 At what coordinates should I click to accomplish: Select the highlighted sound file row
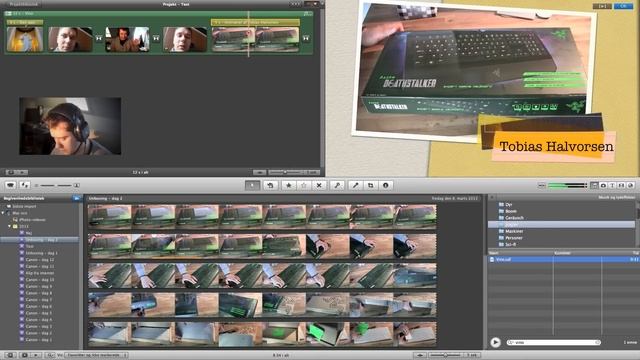(563, 259)
